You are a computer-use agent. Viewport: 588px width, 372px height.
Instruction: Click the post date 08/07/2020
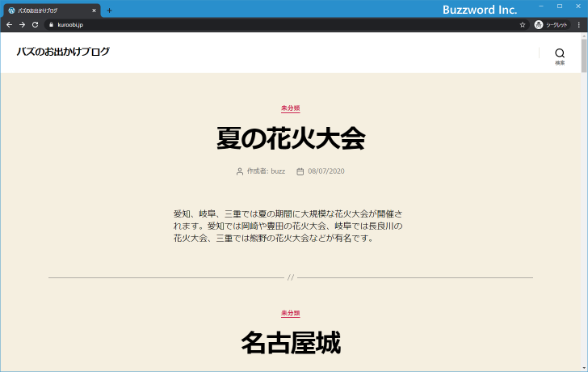tap(326, 171)
